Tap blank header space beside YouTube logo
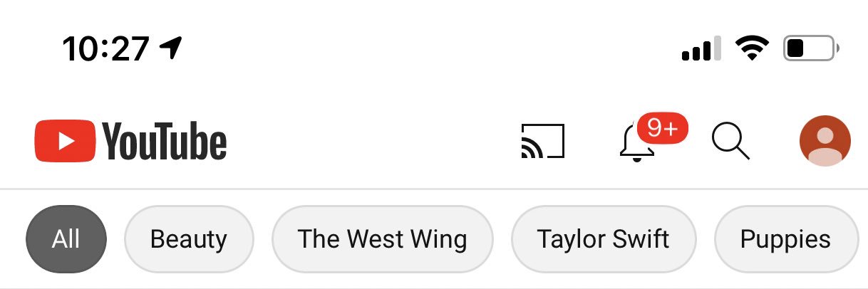The image size is (868, 289). [x=371, y=141]
